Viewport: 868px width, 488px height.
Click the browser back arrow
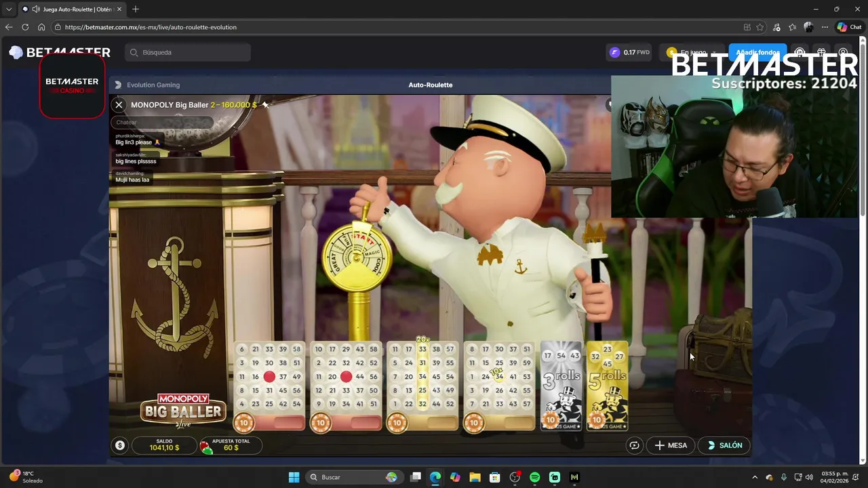pos(9,27)
